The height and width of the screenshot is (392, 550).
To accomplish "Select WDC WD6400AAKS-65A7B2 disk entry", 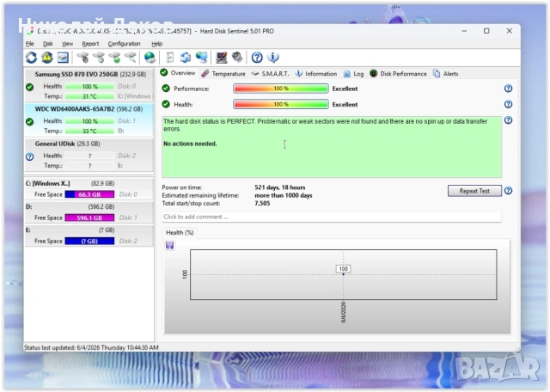I will tap(89, 120).
